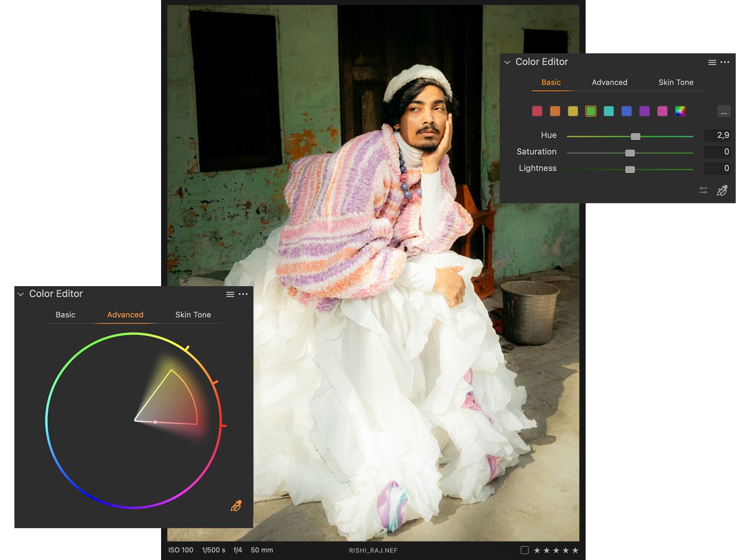Collapse the Advanced Color Editor panel

(21, 294)
